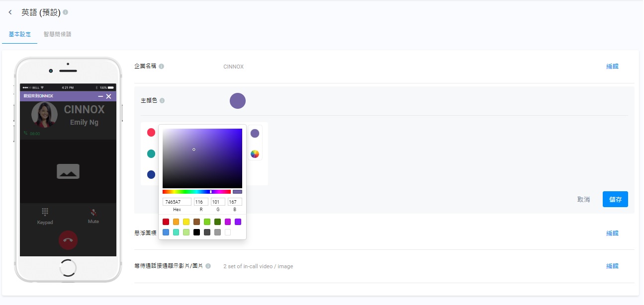Image resolution: width=644 pixels, height=305 pixels.
Task: Pick the light green swatch in the first palette row
Action: click(207, 222)
